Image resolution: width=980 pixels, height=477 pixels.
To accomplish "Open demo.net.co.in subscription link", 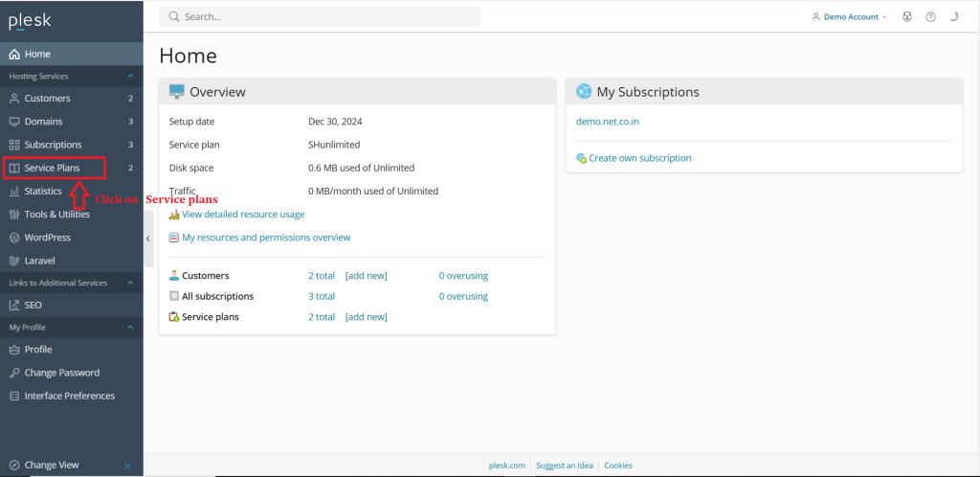I will click(608, 122).
